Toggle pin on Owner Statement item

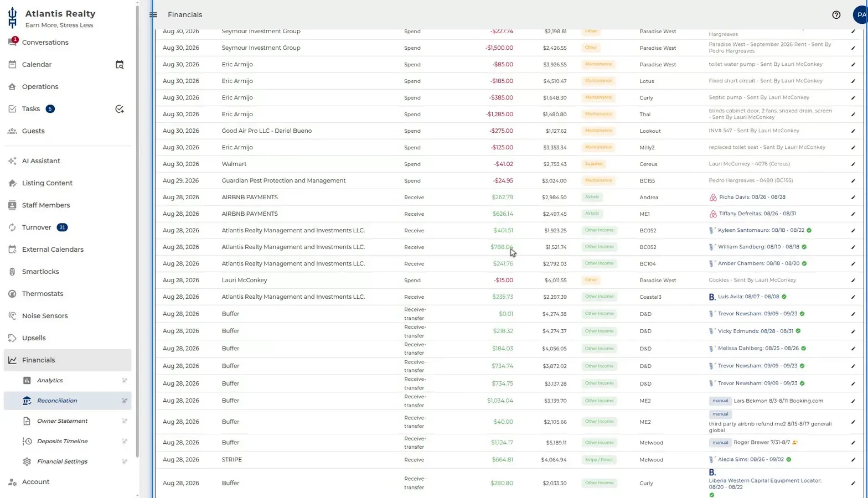pyautogui.click(x=125, y=421)
